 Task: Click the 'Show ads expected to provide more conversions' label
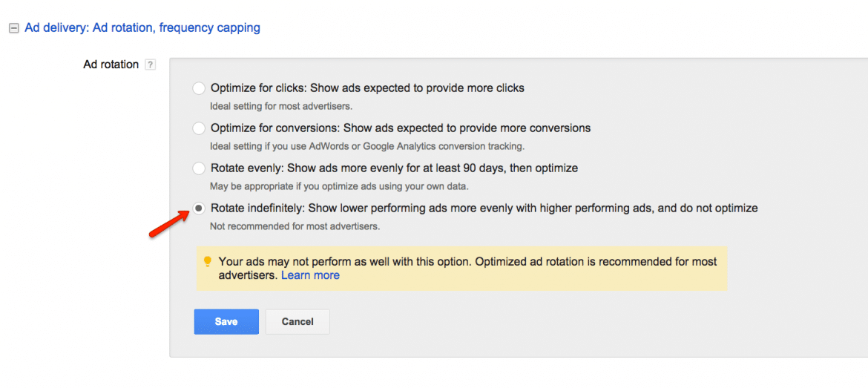pos(401,128)
